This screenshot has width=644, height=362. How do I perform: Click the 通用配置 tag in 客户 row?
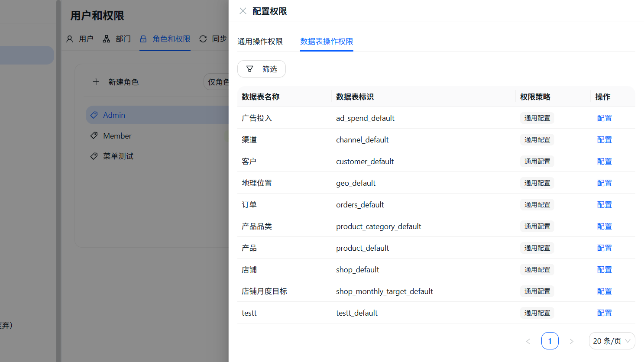[537, 162]
